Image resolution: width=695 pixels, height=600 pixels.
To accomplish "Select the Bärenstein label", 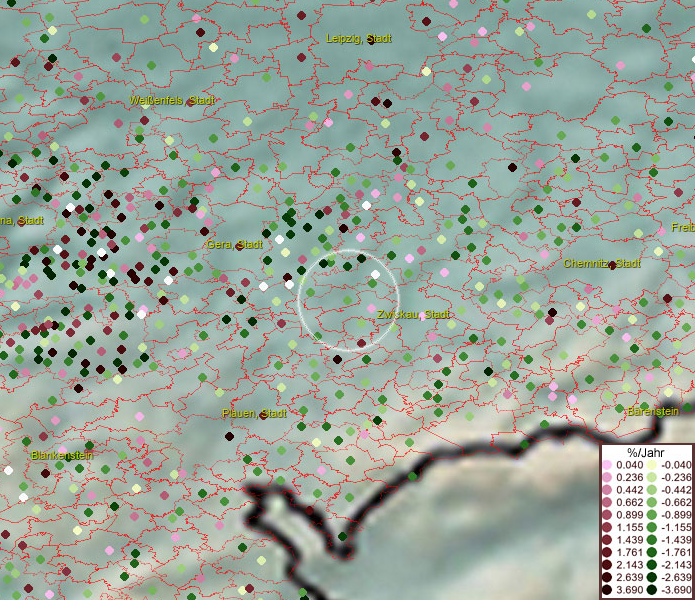I will coord(653,411).
